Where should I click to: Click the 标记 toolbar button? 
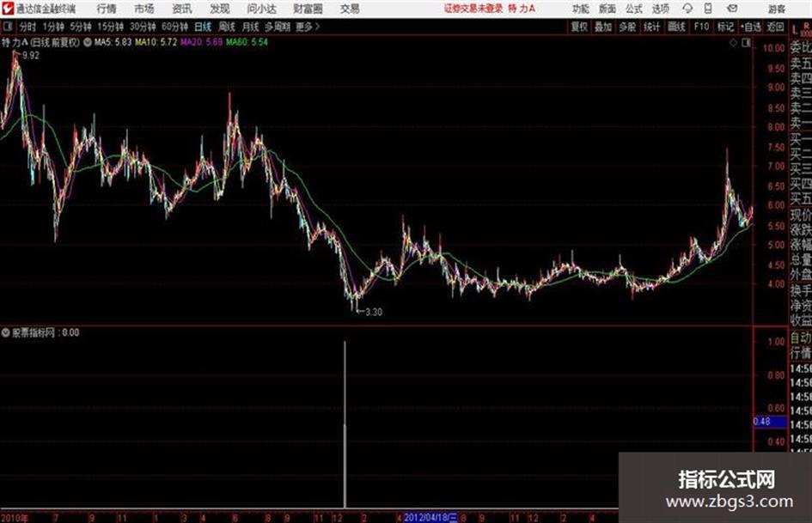coord(725,27)
